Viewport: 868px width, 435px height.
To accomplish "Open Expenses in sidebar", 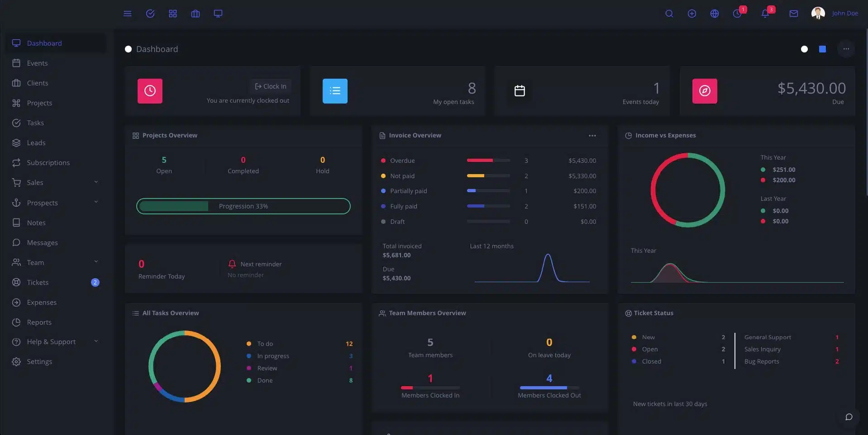I will tap(56, 302).
